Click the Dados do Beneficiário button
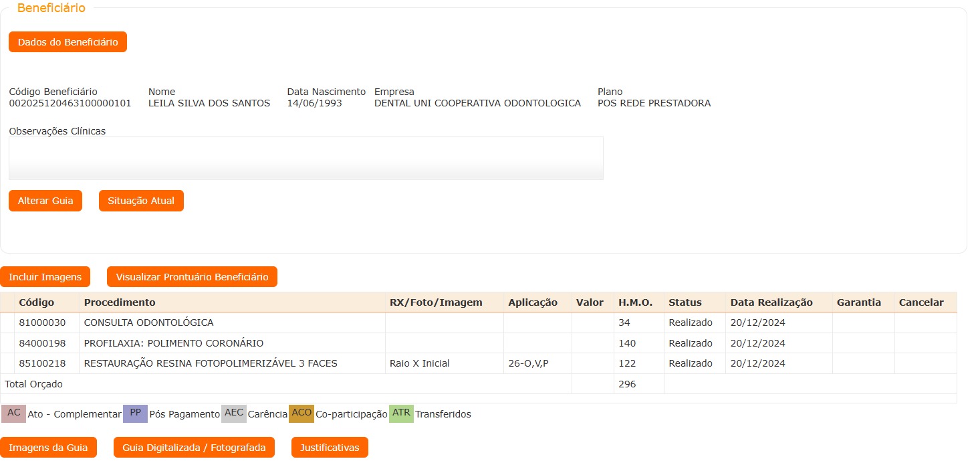Viewport: 980px width, 463px height. pyautogui.click(x=68, y=42)
